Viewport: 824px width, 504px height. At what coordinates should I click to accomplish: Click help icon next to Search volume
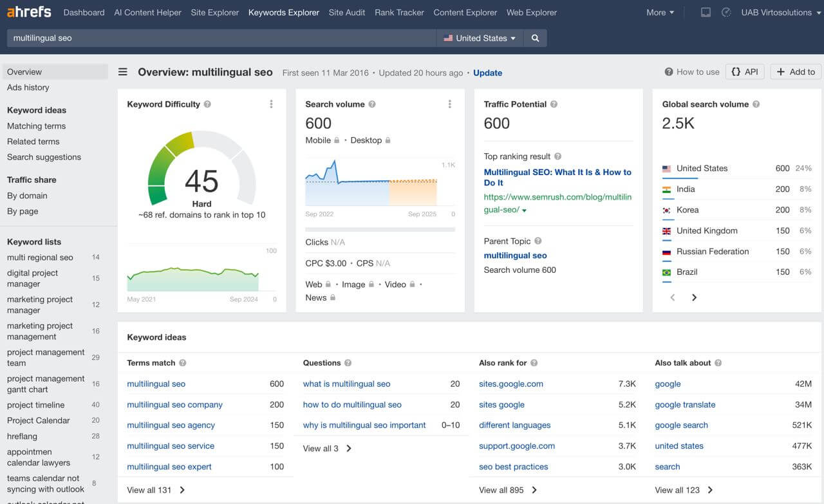[372, 104]
